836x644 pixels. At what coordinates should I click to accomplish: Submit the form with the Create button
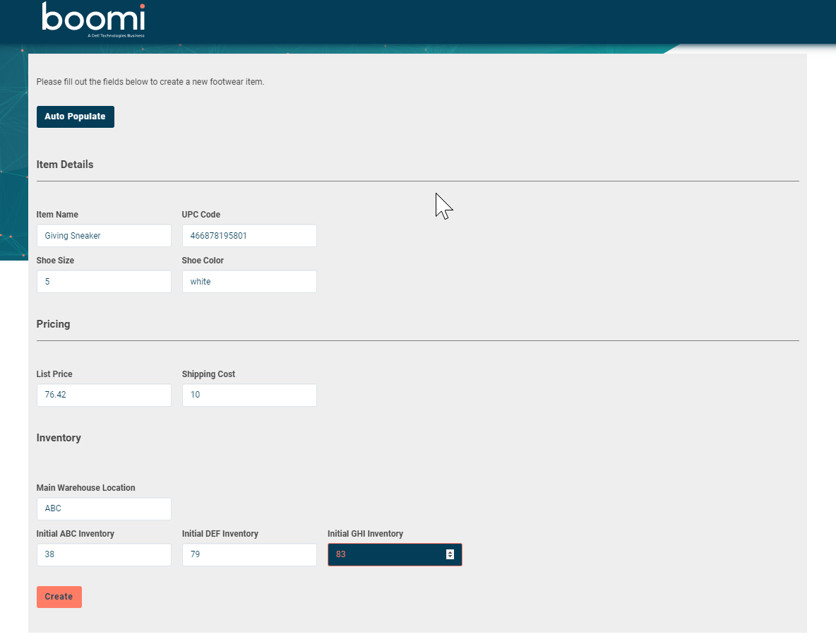click(x=59, y=597)
